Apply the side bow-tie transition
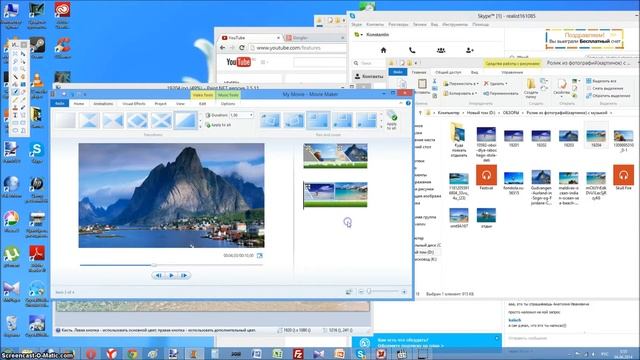Viewport: 640px width, 360px height. tap(113, 120)
